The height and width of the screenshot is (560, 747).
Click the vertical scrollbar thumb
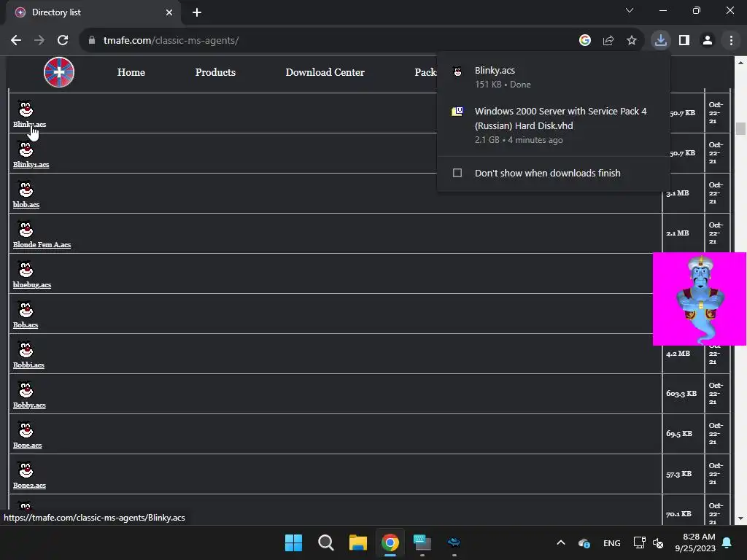pyautogui.click(x=740, y=128)
